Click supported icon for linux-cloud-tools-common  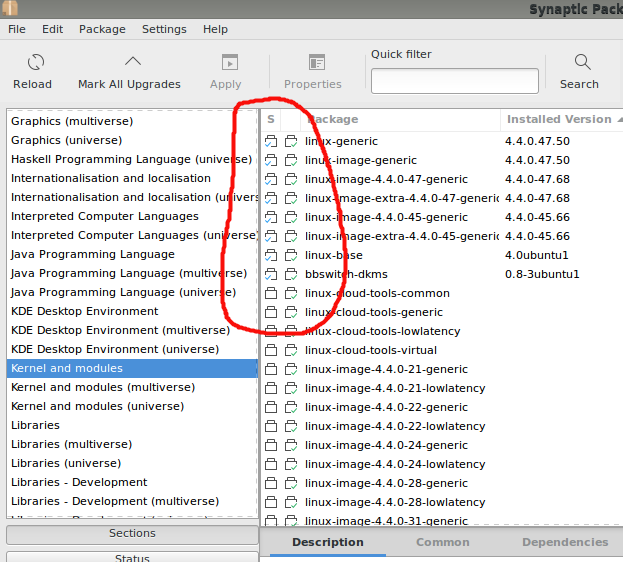click(x=291, y=293)
